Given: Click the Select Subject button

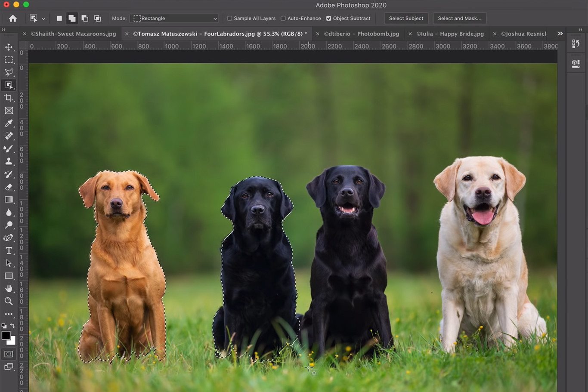Looking at the screenshot, I should 406,19.
